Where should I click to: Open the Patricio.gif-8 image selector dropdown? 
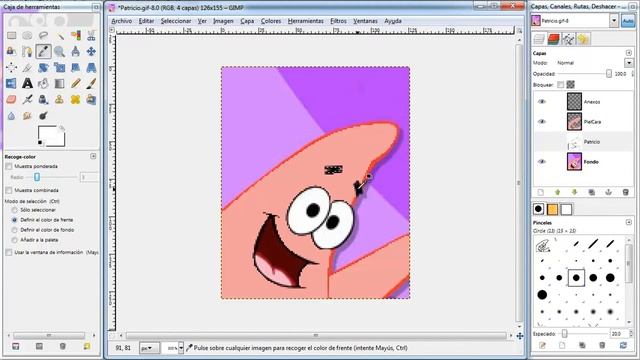[613, 20]
